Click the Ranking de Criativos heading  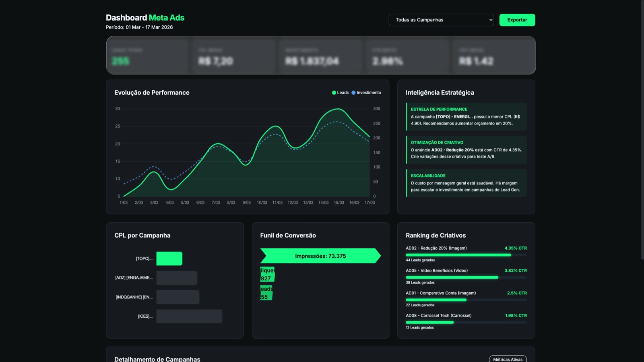click(x=436, y=236)
